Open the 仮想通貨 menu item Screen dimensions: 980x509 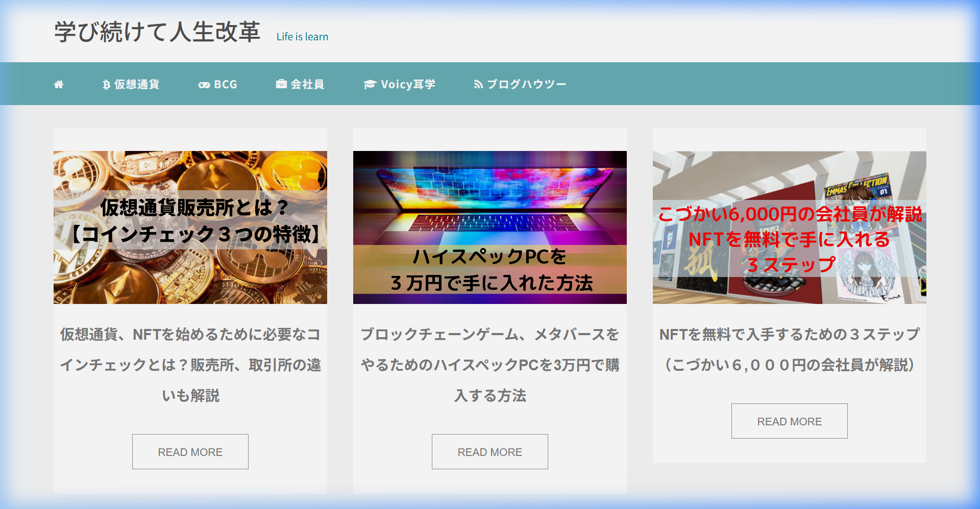pyautogui.click(x=137, y=84)
